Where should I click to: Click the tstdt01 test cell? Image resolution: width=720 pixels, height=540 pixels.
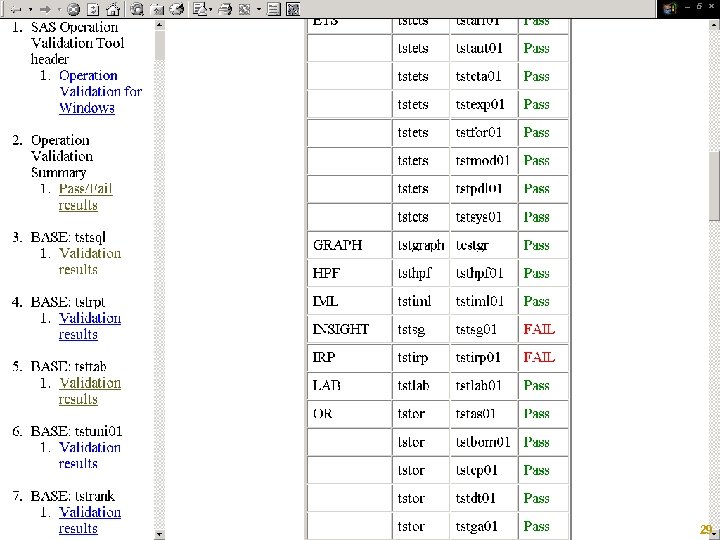pos(484,498)
